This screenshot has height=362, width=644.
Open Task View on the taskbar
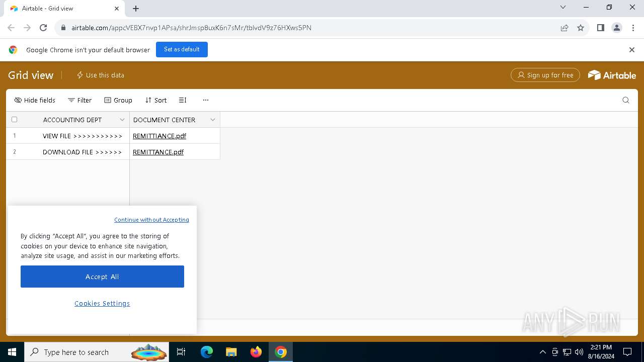pyautogui.click(x=181, y=352)
